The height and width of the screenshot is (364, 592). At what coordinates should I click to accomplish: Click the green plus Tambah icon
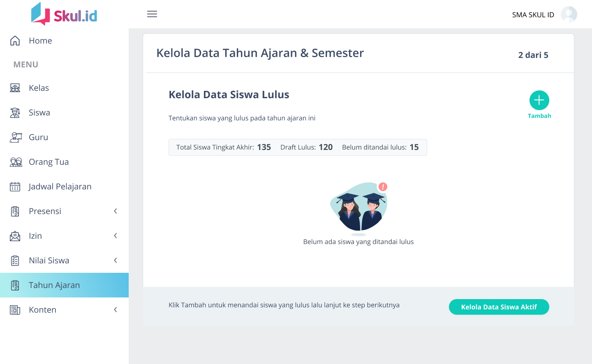(539, 100)
